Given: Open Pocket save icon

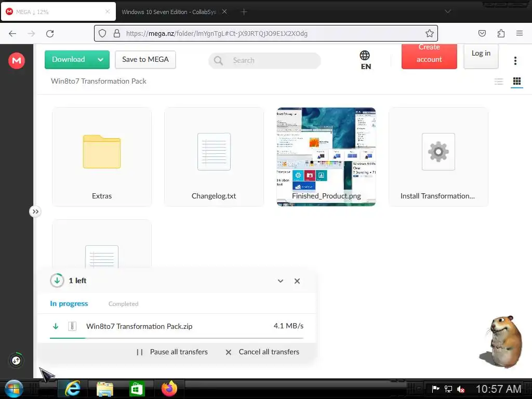Looking at the screenshot, I should click(482, 33).
